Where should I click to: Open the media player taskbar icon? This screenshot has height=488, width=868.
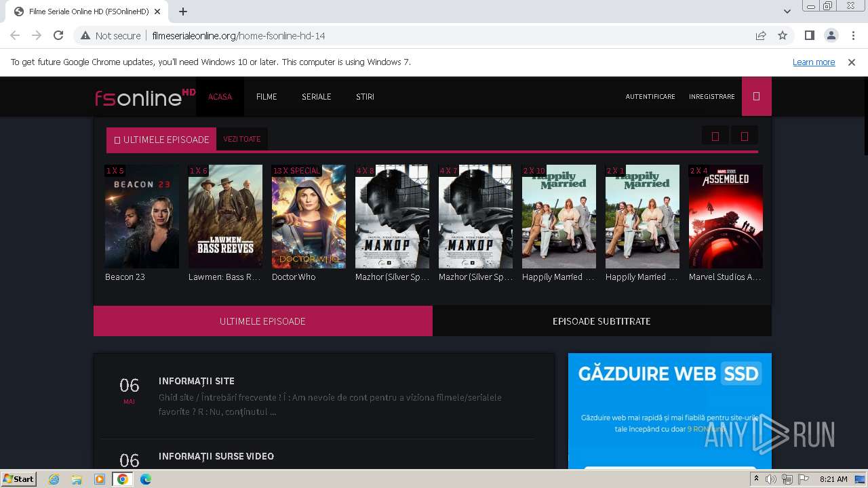(100, 479)
